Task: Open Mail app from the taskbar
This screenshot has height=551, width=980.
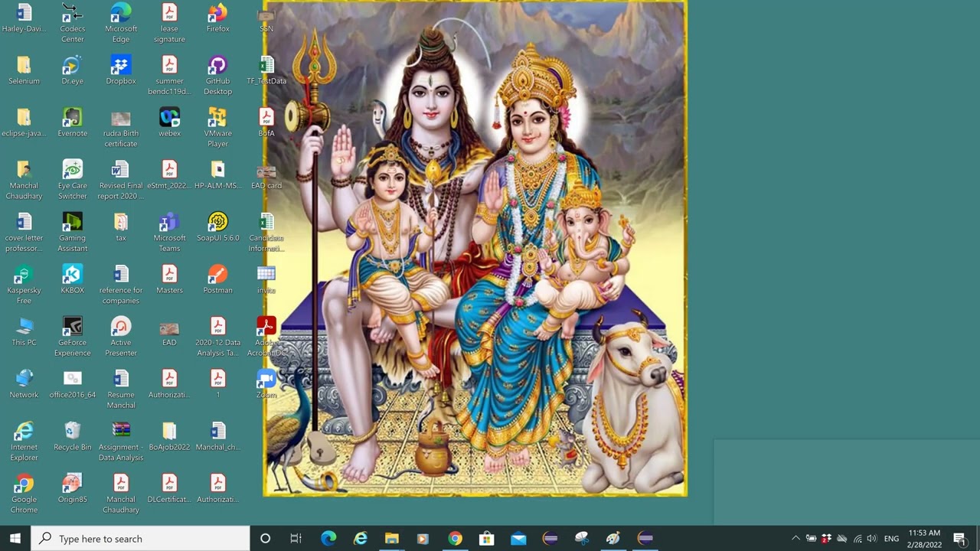Action: click(x=518, y=538)
